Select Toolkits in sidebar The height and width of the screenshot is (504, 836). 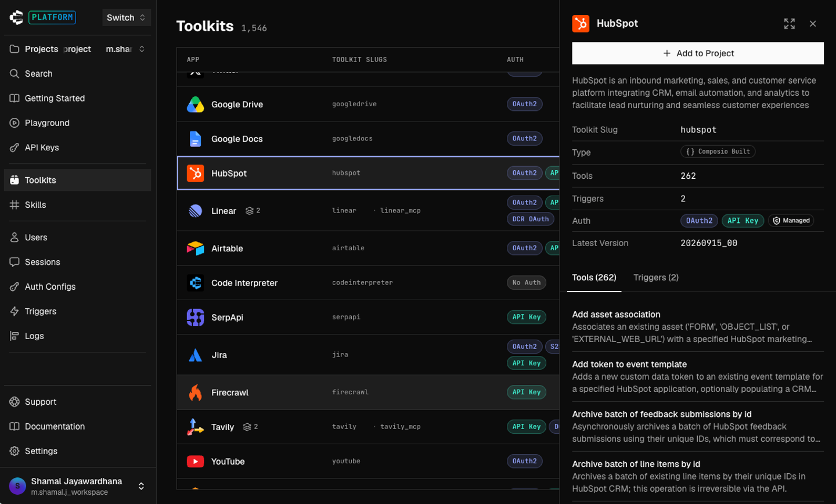[x=78, y=180]
